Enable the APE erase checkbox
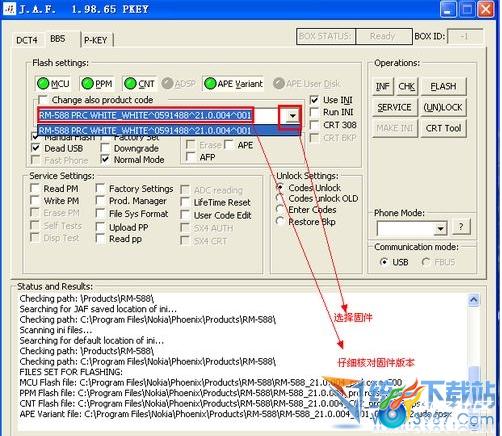The width and height of the screenshot is (502, 436). [x=229, y=145]
